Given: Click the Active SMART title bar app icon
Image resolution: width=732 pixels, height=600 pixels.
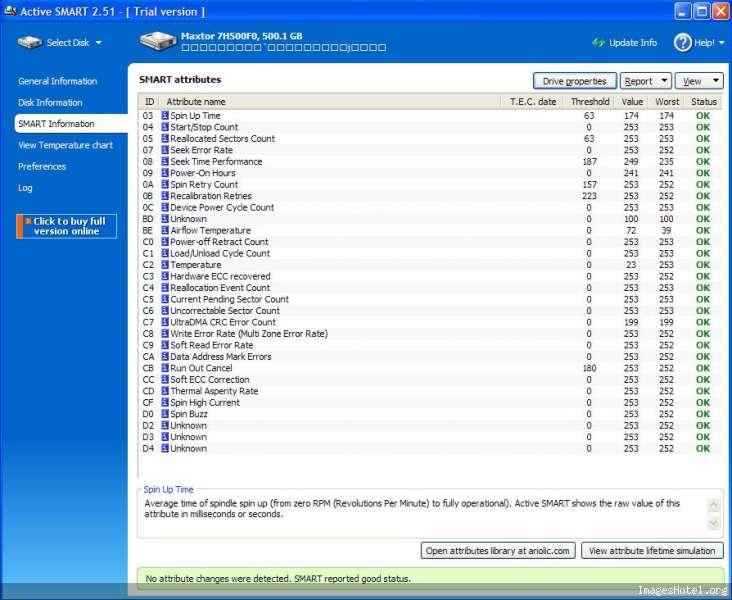Looking at the screenshot, I should pyautogui.click(x=10, y=11).
